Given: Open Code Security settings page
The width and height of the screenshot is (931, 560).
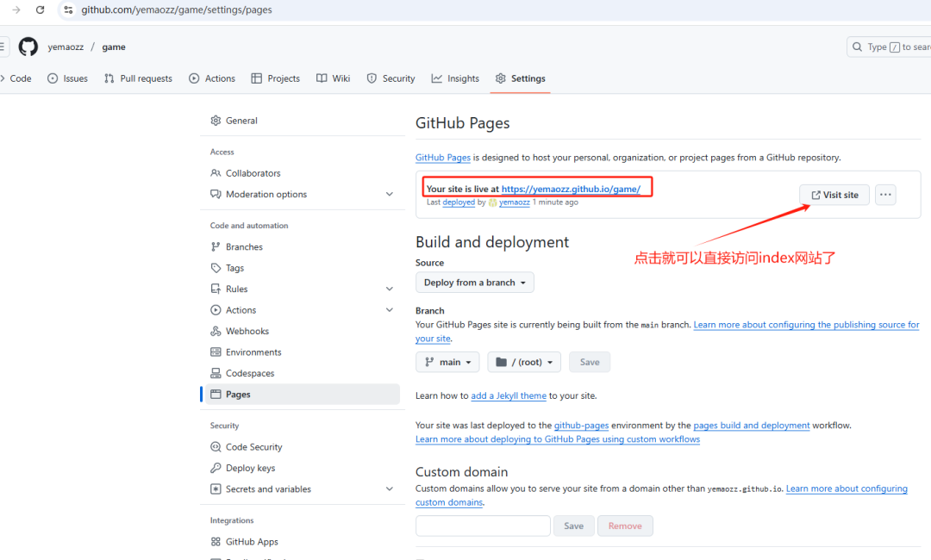Looking at the screenshot, I should (253, 447).
